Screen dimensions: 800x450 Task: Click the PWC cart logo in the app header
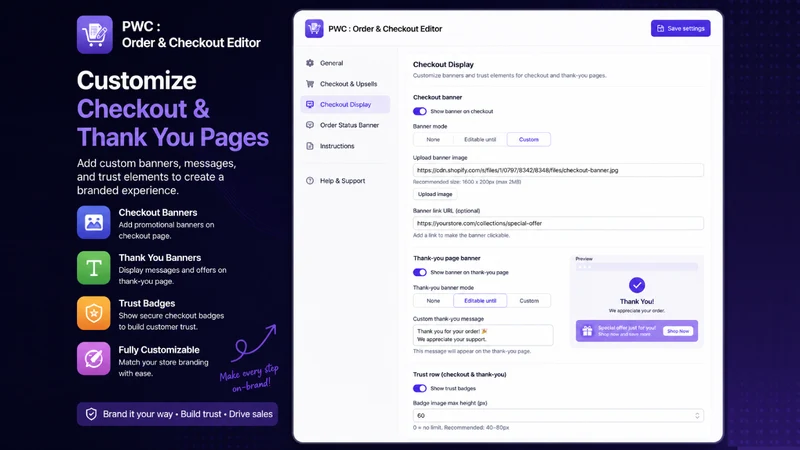pos(314,29)
